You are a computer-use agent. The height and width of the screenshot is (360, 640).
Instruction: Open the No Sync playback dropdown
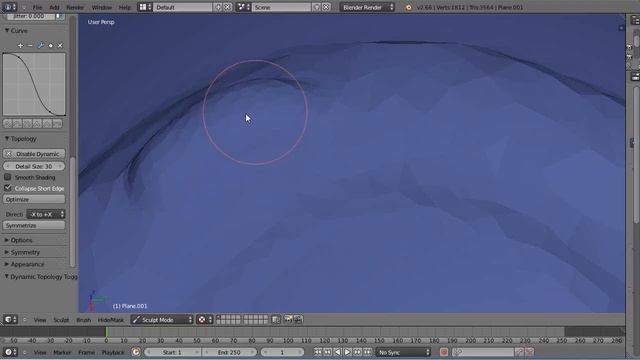point(403,352)
